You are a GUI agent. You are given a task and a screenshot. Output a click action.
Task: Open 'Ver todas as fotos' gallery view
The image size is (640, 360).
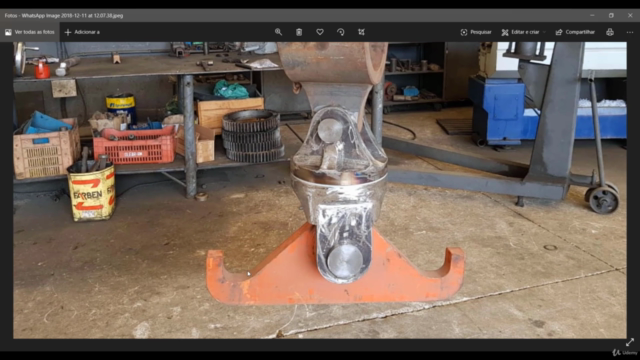30,32
